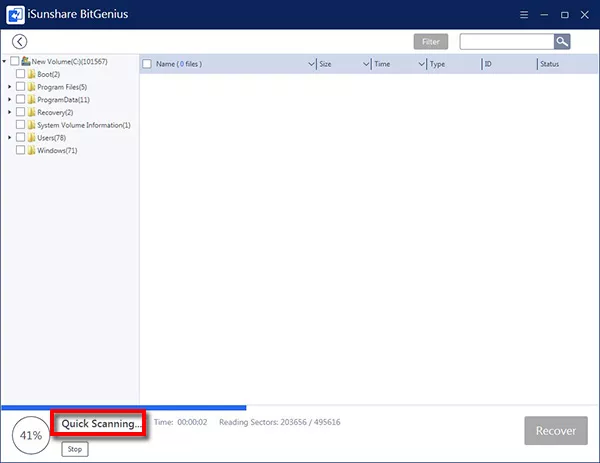Screen dimensions: 600x463
Task: Click the Program Files folder icon
Action: coord(31,86)
